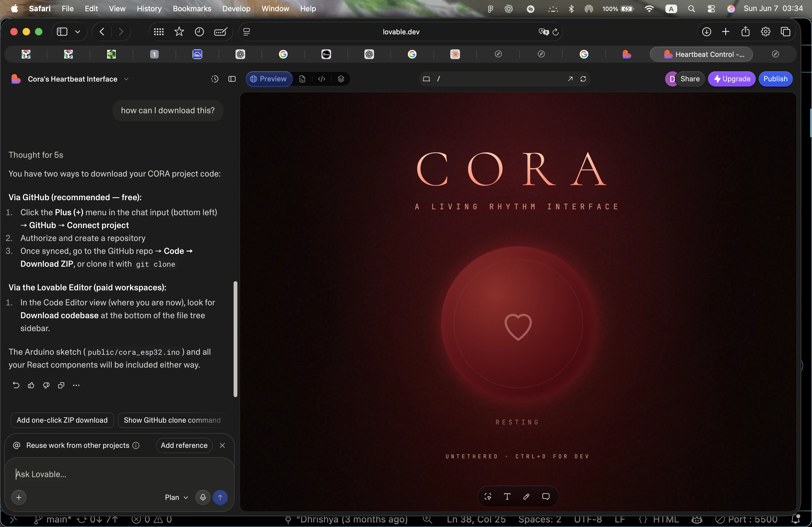Viewport: 812px width, 527px height.
Task: Change LF line ending in status bar
Action: point(619,519)
